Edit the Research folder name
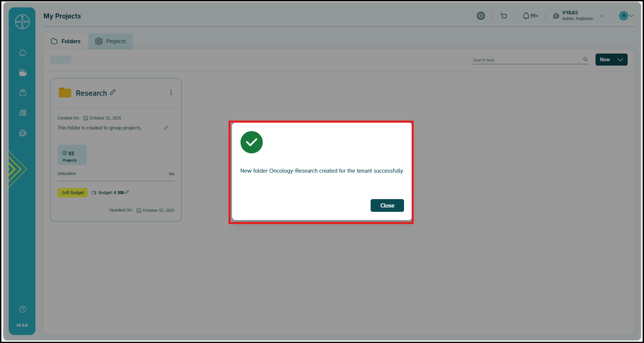This screenshot has height=343, width=644. click(113, 92)
